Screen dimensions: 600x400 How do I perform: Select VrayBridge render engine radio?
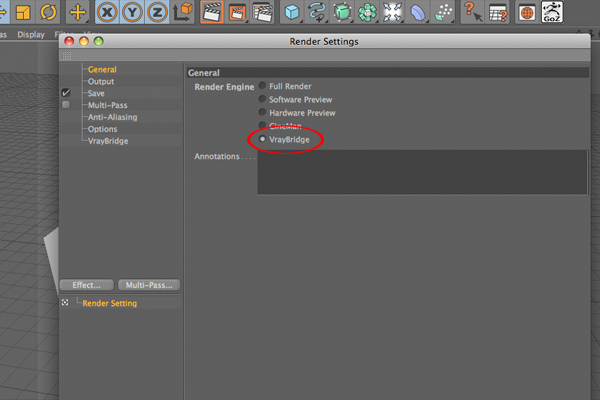(262, 139)
